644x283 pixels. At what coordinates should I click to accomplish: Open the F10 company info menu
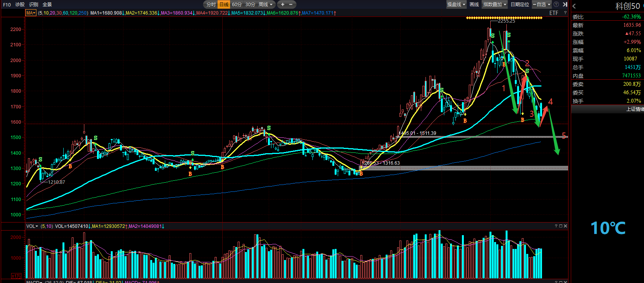tap(7, 5)
